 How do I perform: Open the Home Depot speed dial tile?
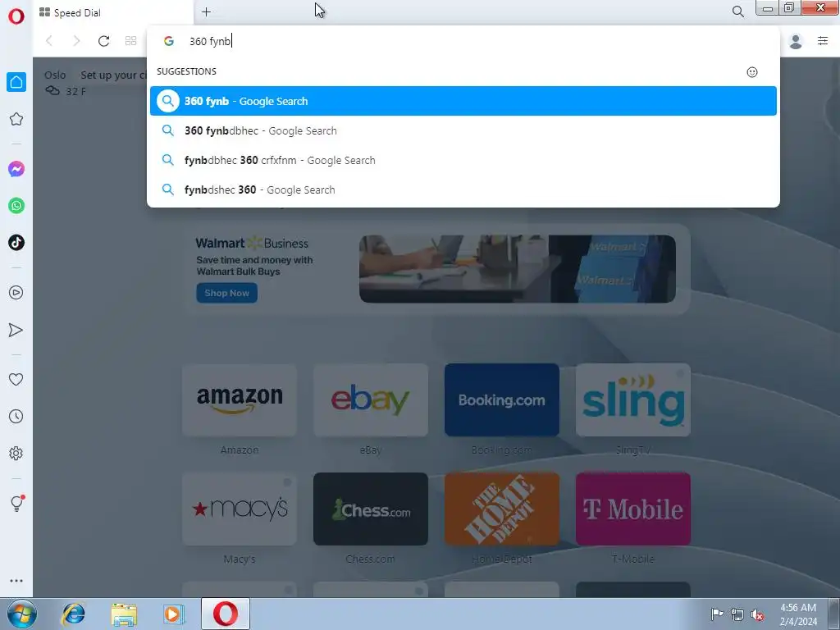pyautogui.click(x=501, y=509)
